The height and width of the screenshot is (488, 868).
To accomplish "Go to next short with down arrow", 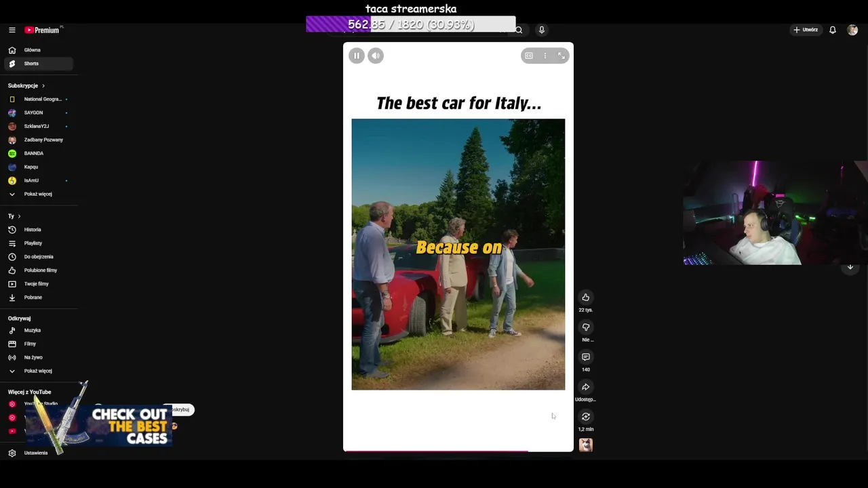I will tap(850, 267).
